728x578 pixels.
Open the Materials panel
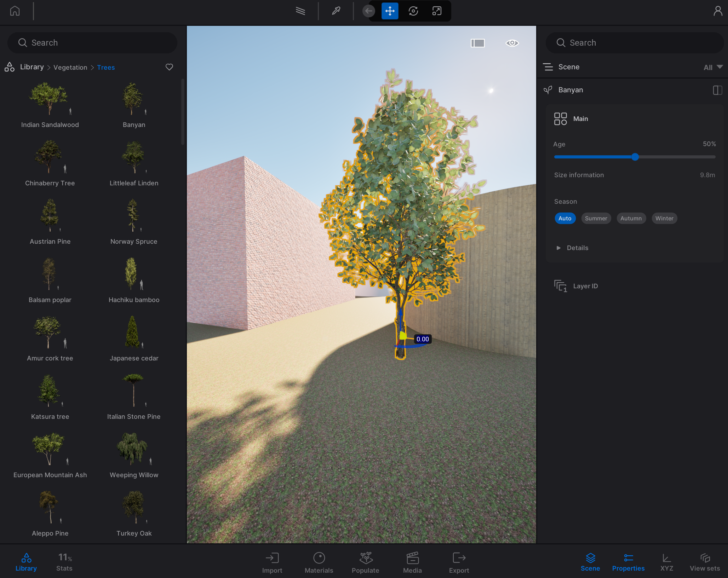tap(319, 562)
